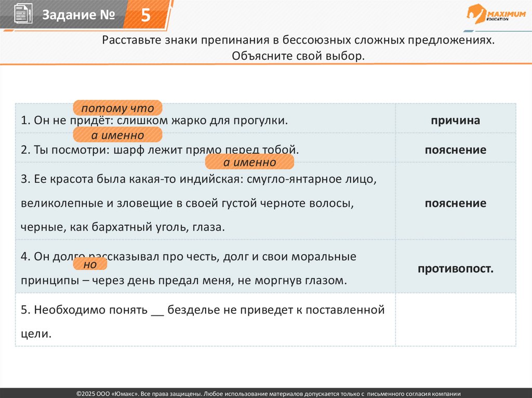Click line 'принципы – через день предал меня'
Image resolution: width=532 pixels, height=398 pixels.
click(x=184, y=280)
